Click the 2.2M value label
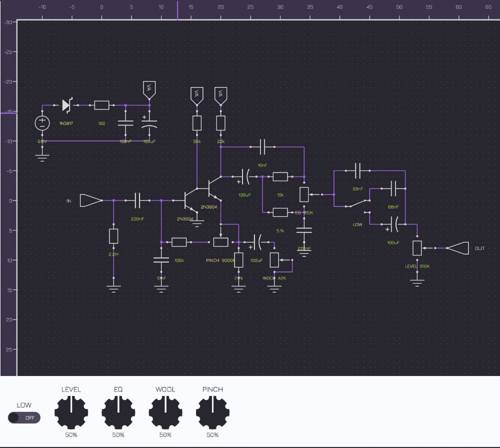This screenshot has width=500, height=448. 113,254
